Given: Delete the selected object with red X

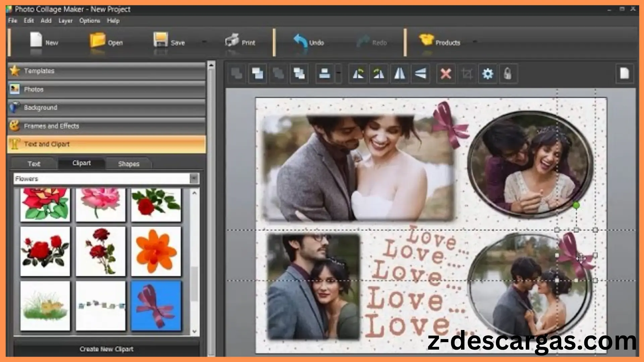Looking at the screenshot, I should click(x=446, y=73).
